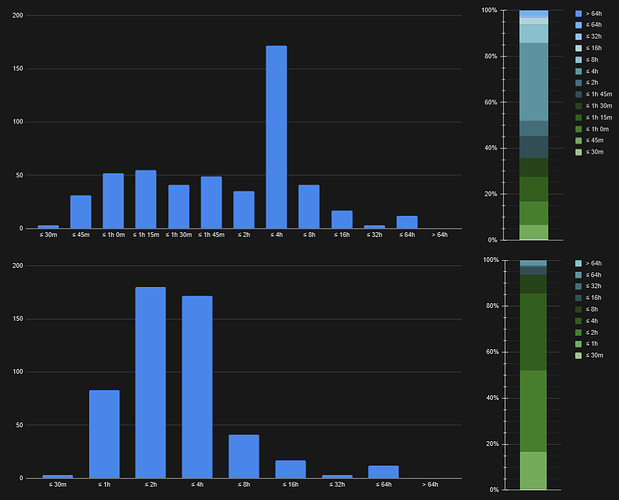The image size is (619, 500).
Task: Click the ≤ 4h swatch in upper legend
Action: pyautogui.click(x=579, y=71)
